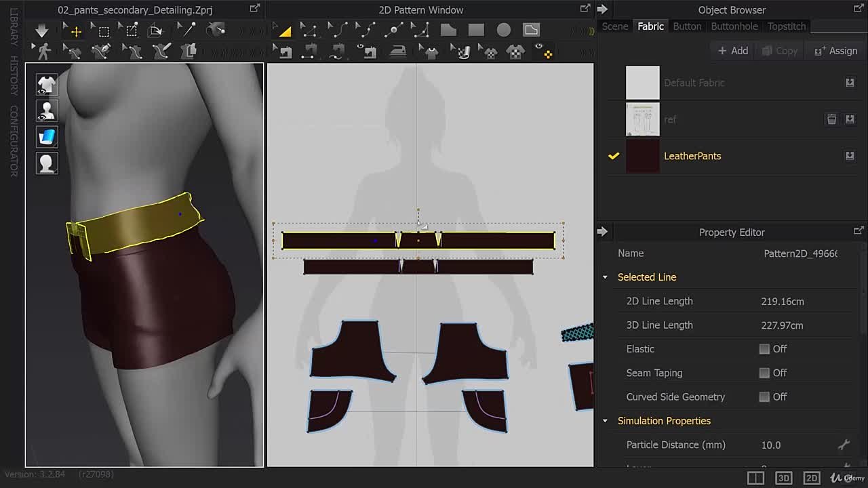The width and height of the screenshot is (868, 488).
Task: Choose the Rectangle pattern tool
Action: [476, 30]
